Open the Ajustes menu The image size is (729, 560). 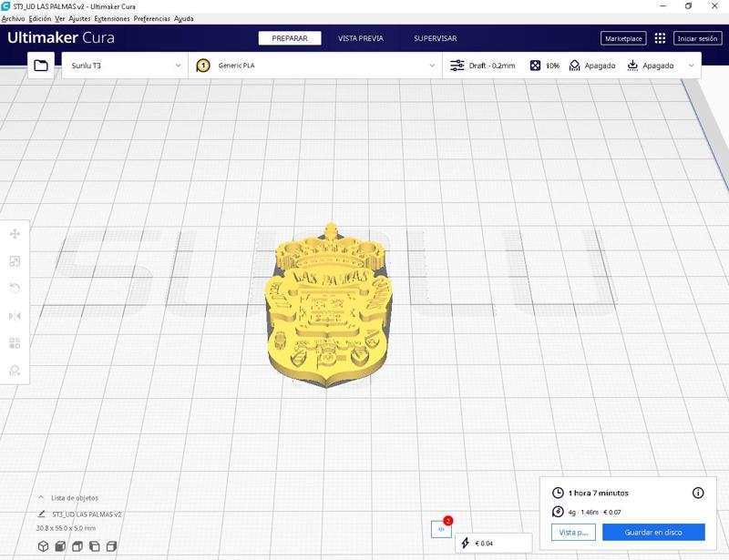(x=79, y=18)
